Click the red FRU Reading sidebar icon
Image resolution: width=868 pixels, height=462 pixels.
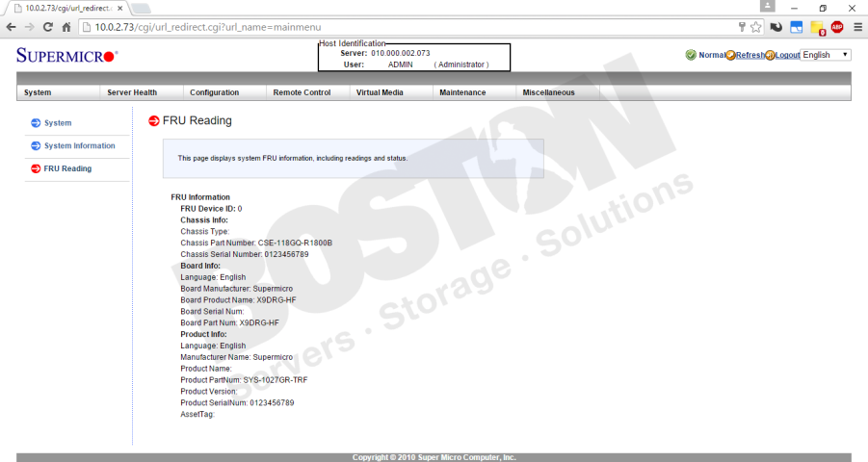click(36, 168)
